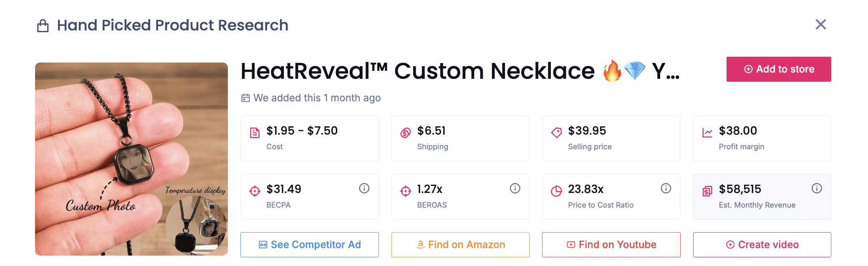Open the BEROAS info tooltip
Viewport: 868px width, 266px height.
tap(515, 188)
